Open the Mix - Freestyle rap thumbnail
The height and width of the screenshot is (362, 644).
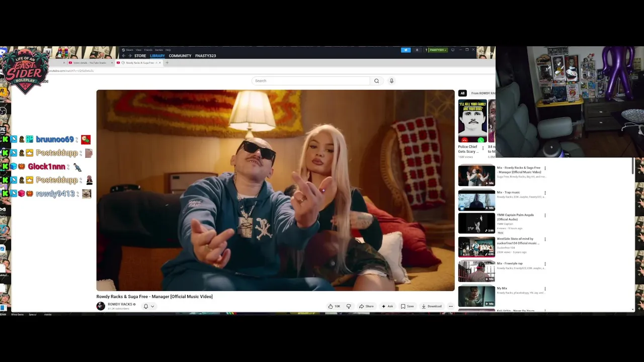click(476, 271)
